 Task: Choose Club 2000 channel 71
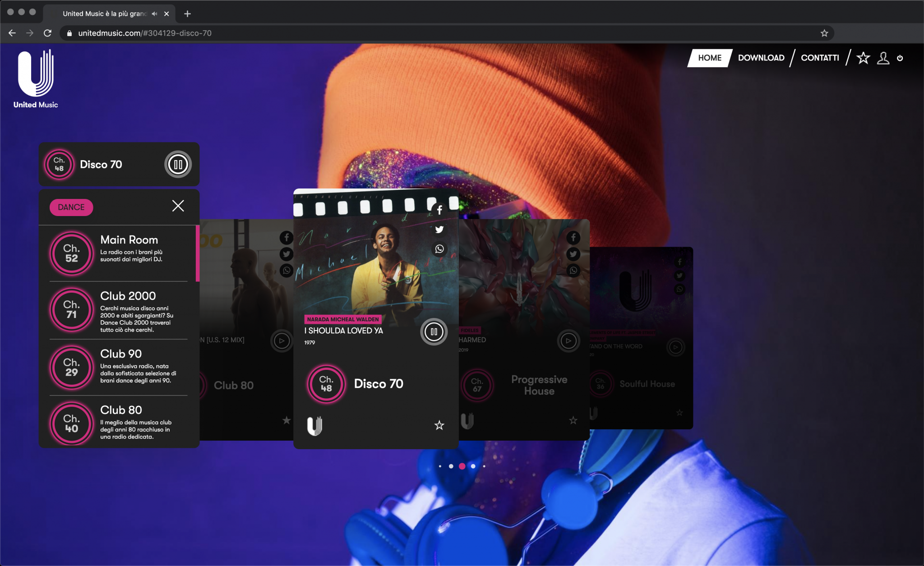click(x=118, y=310)
